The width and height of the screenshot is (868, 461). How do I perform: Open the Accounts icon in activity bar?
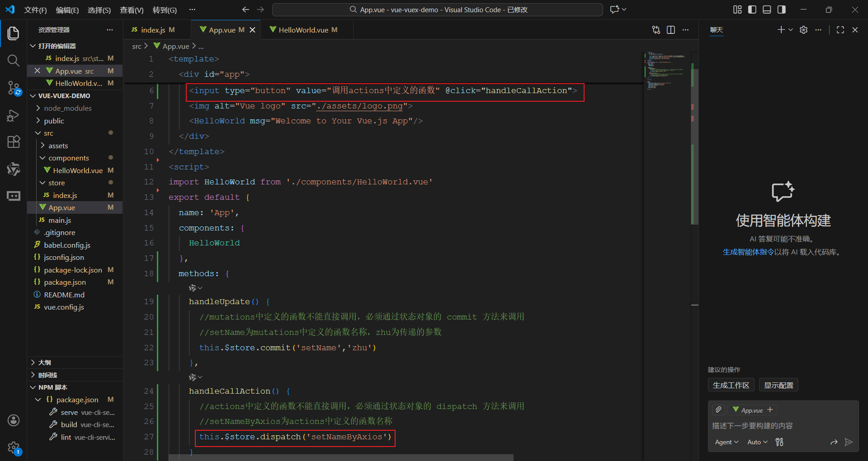(x=14, y=420)
